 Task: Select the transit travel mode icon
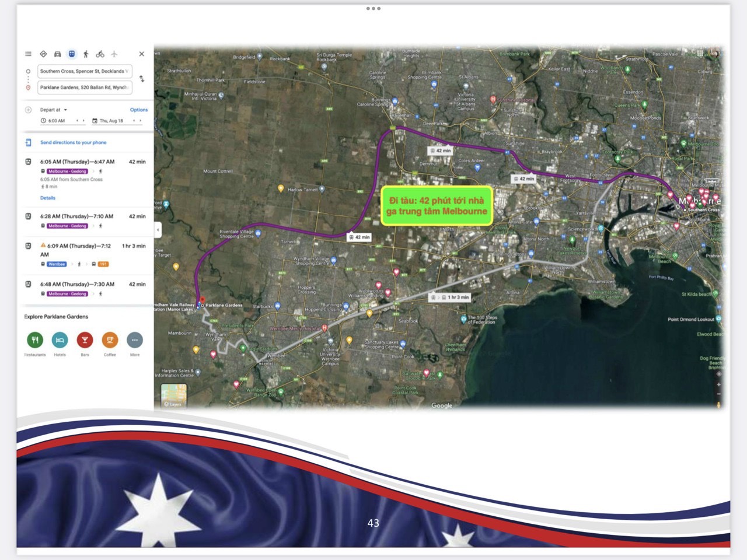point(72,54)
